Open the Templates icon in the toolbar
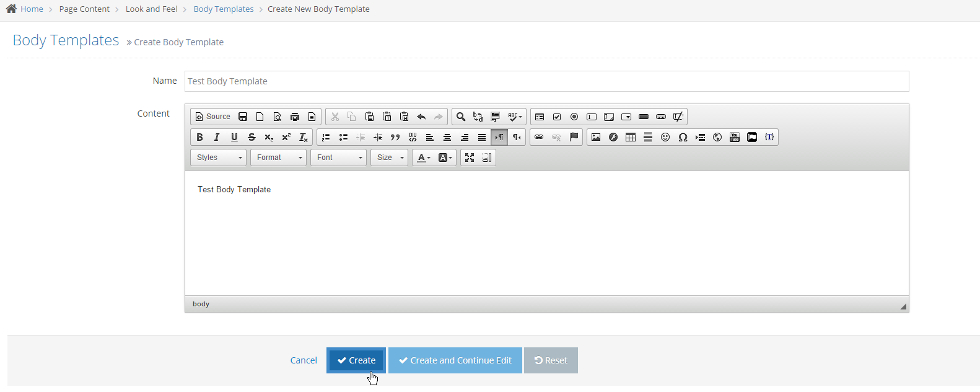 pyautogui.click(x=312, y=117)
